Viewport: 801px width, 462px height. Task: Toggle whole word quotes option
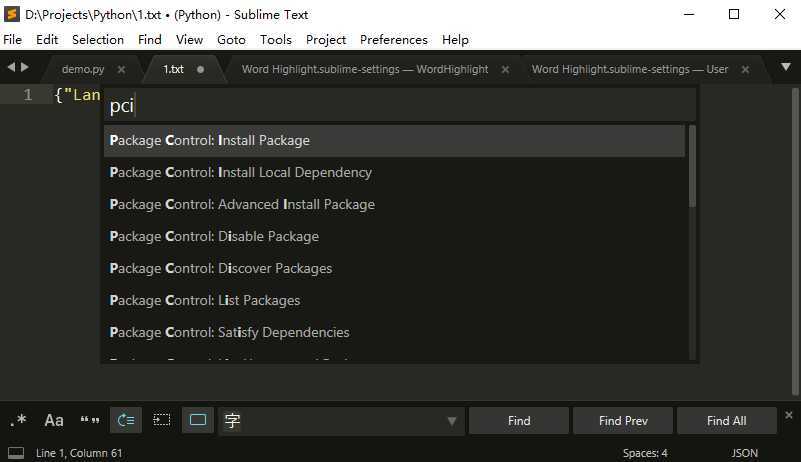coord(89,421)
